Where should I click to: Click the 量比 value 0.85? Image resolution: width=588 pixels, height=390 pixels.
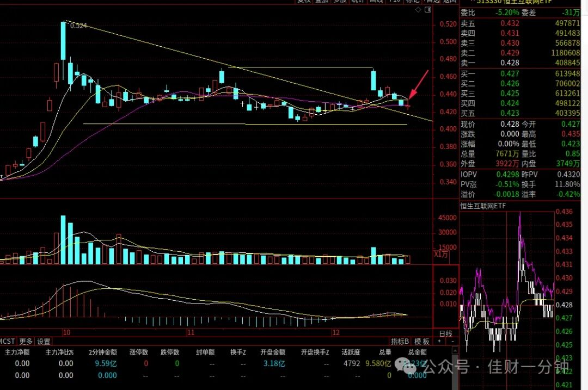573,153
